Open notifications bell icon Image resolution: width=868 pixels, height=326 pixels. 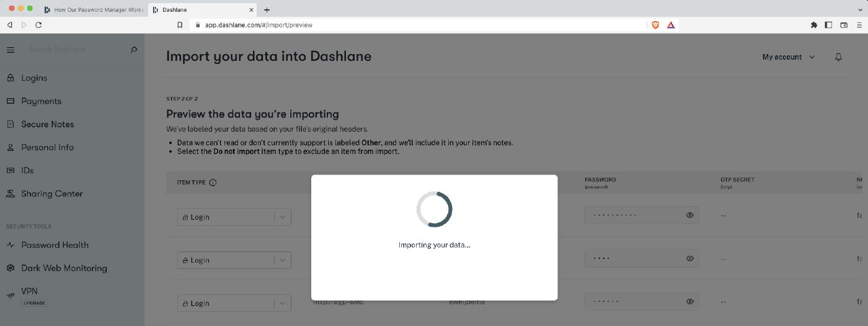point(838,57)
